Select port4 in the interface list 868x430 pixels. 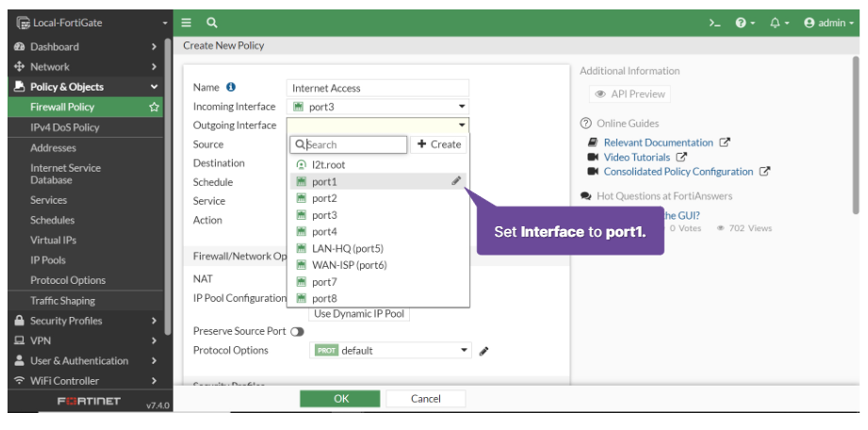pos(378,231)
